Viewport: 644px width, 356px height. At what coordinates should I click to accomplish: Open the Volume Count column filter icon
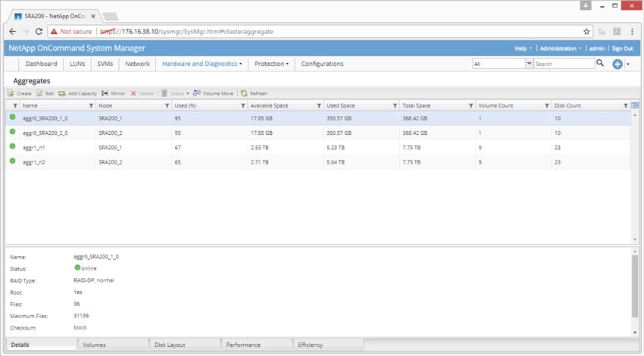coord(547,105)
